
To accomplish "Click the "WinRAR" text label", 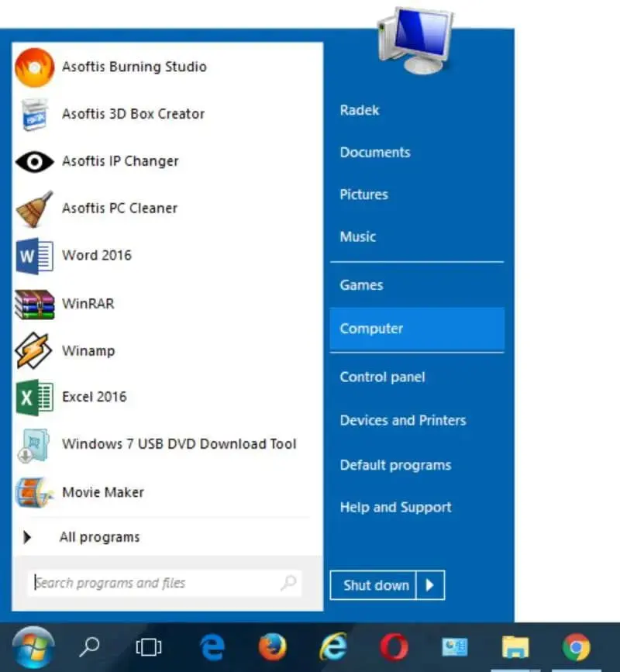I will click(x=88, y=304).
